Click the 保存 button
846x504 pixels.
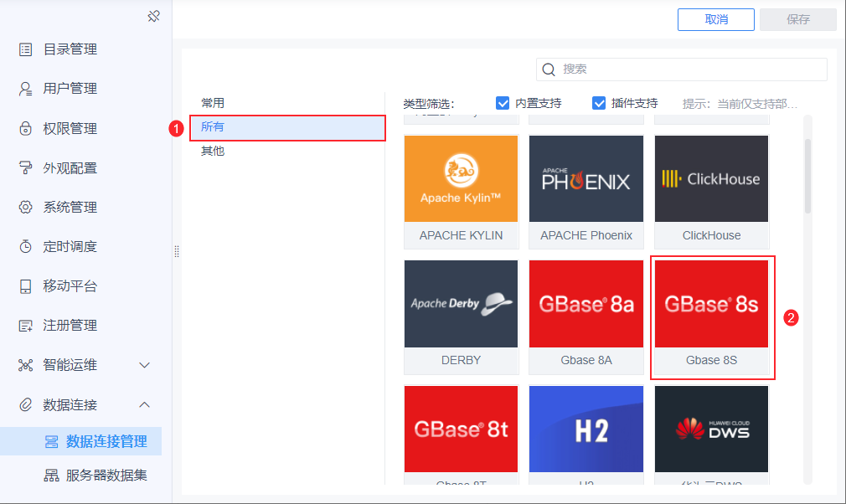[798, 19]
